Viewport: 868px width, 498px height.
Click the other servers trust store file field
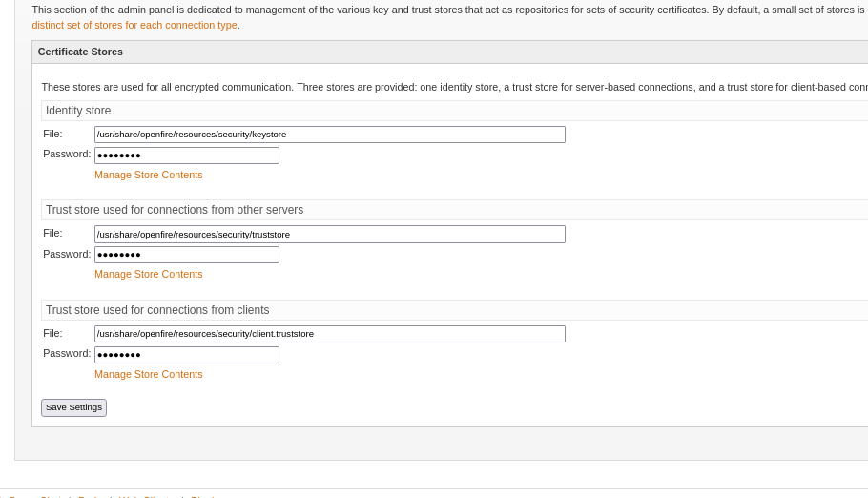[x=330, y=235]
